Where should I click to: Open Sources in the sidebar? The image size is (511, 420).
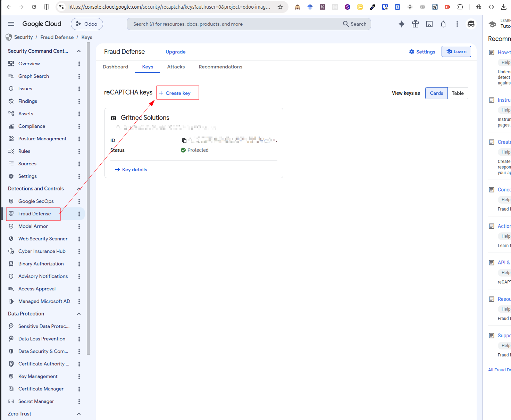27,164
